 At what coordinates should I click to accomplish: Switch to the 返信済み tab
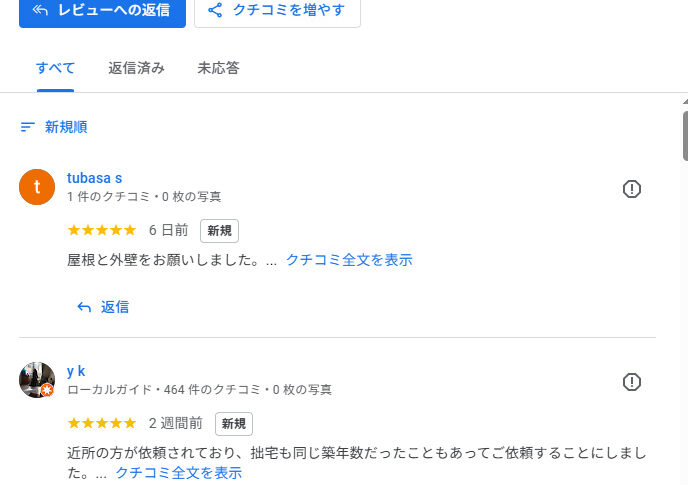click(136, 68)
